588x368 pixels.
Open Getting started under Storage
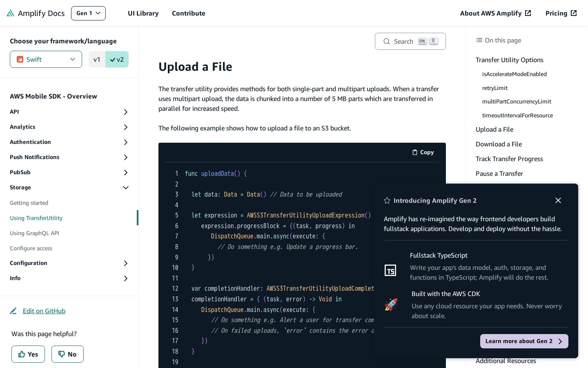tap(29, 203)
